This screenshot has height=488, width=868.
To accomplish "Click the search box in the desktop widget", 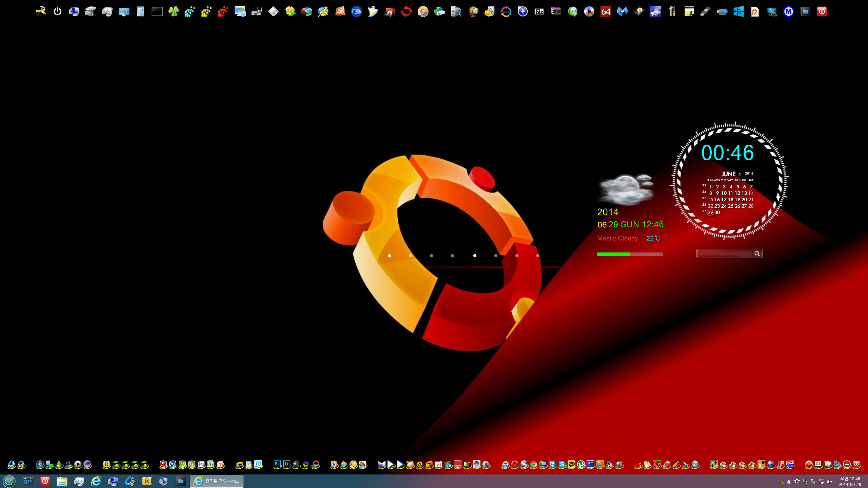I will tap(724, 253).
